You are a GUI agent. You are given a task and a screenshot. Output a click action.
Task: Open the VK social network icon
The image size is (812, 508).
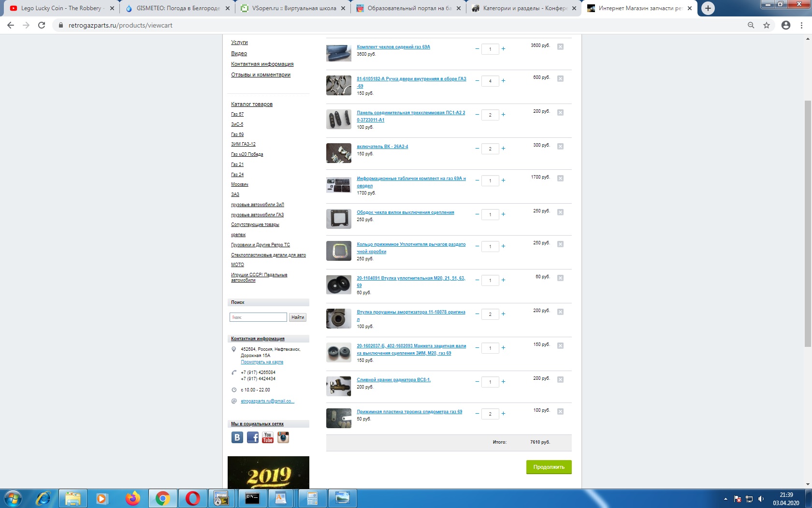click(x=237, y=437)
